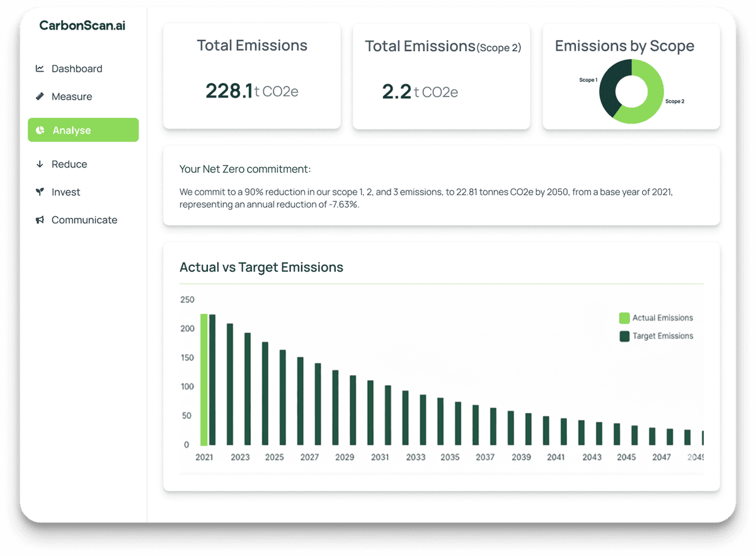
Task: Select the Dashboard line-chart icon
Action: [x=40, y=68]
